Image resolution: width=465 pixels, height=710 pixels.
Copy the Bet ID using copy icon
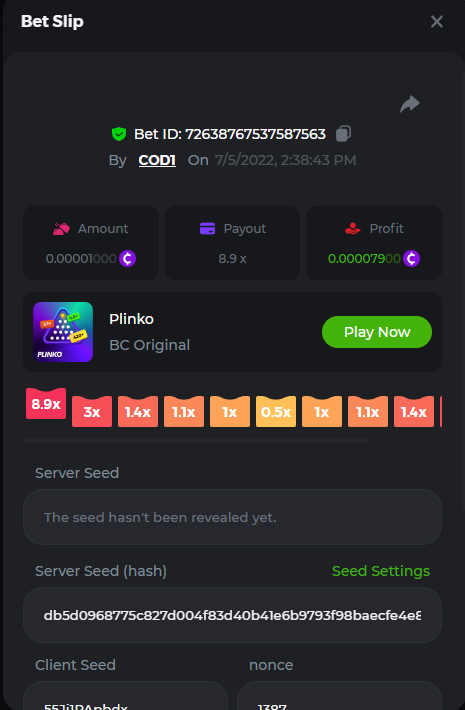coord(343,134)
